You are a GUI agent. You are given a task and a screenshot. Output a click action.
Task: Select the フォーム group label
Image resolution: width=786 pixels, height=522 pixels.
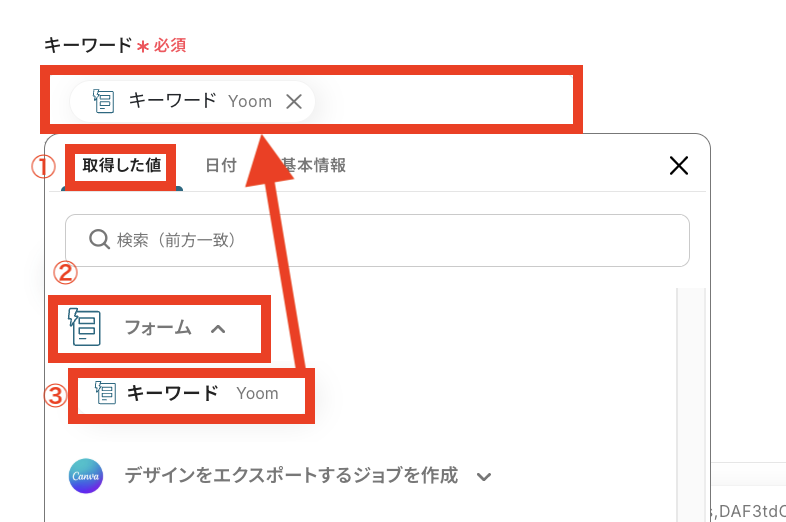tap(158, 327)
